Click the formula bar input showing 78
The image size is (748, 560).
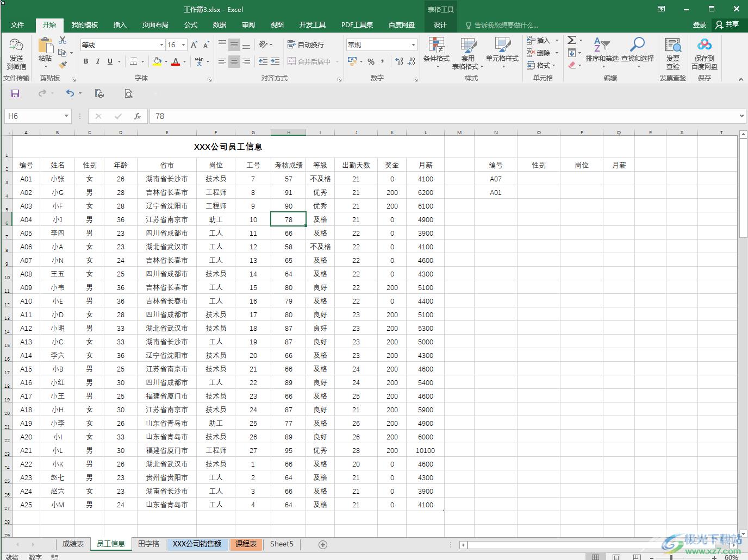tap(435, 116)
